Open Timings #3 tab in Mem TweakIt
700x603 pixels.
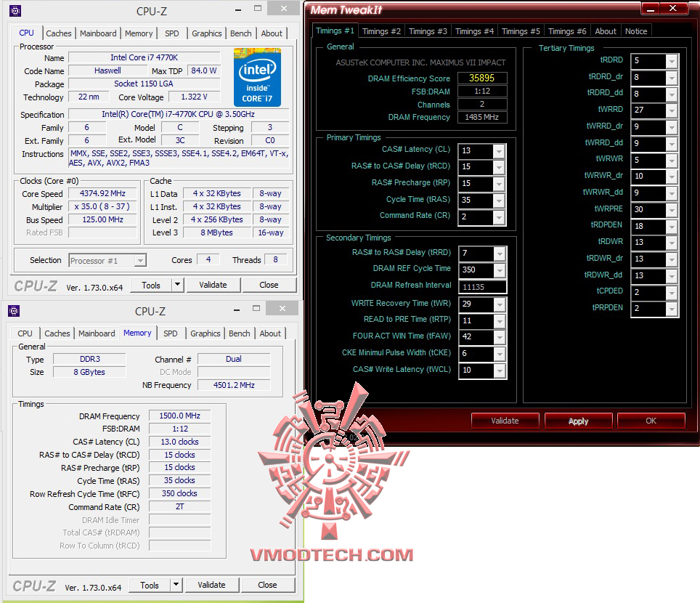pyautogui.click(x=428, y=31)
